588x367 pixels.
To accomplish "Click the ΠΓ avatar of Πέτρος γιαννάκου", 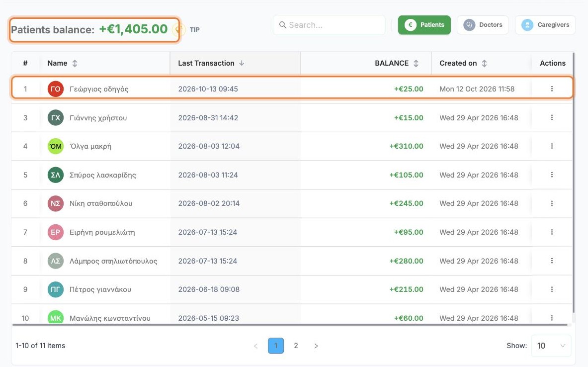I will 56,289.
